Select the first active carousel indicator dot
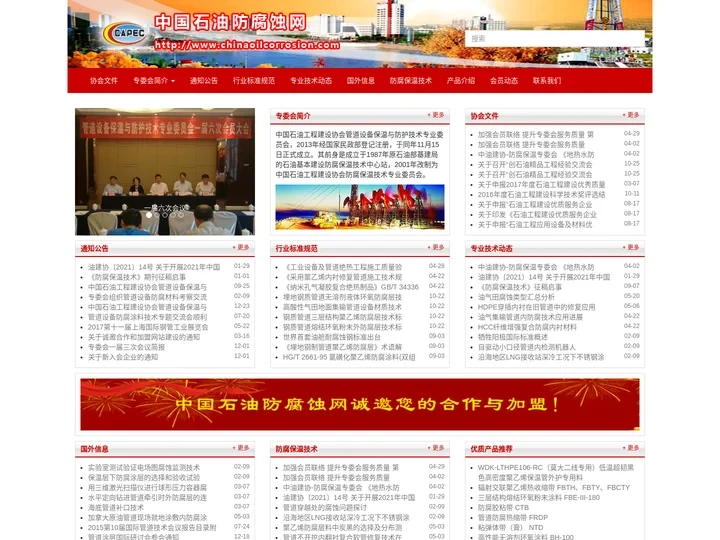 (x=149, y=215)
